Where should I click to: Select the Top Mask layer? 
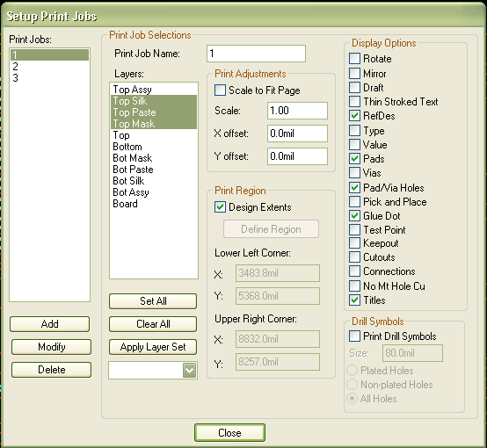point(154,124)
